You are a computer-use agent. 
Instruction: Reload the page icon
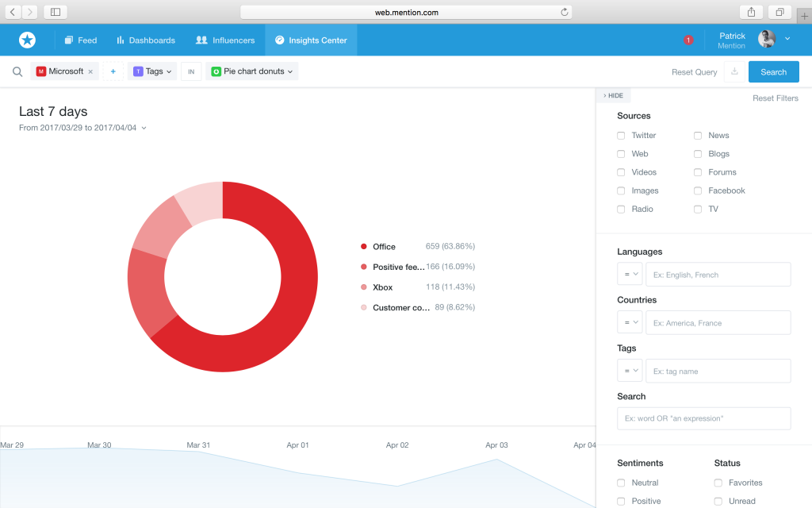(x=565, y=12)
